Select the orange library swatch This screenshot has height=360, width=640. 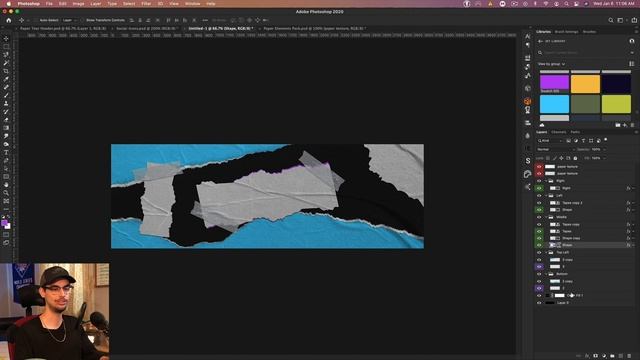point(585,84)
